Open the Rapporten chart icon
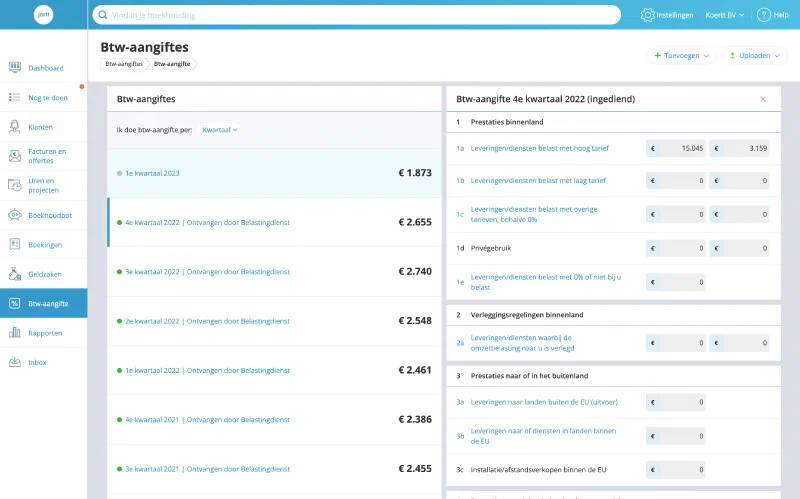The width and height of the screenshot is (800, 499). pyautogui.click(x=15, y=333)
